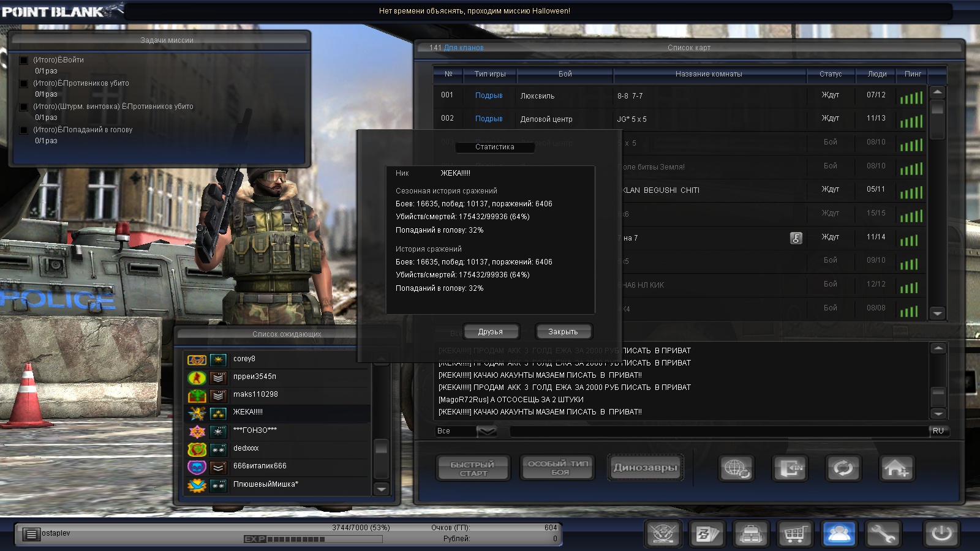Image resolution: width=980 pixels, height=551 pixels.
Task: Sort rooms by 'Пинг' column header
Action: tap(913, 74)
